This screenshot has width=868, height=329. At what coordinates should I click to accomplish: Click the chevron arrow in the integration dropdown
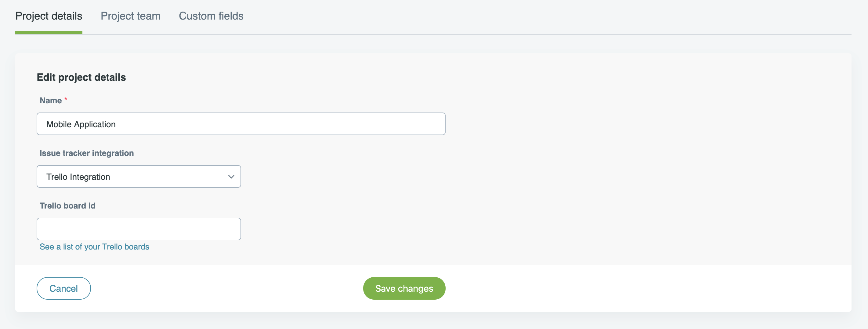(231, 176)
